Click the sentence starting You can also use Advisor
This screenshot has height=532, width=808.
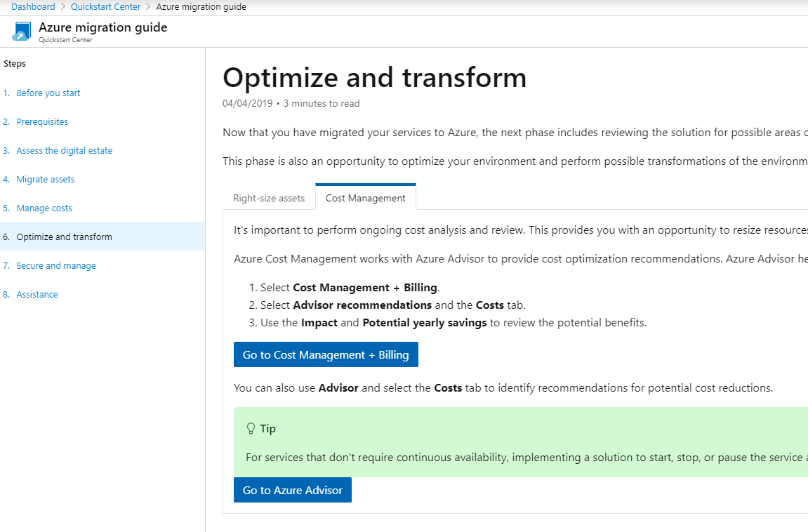pos(503,388)
